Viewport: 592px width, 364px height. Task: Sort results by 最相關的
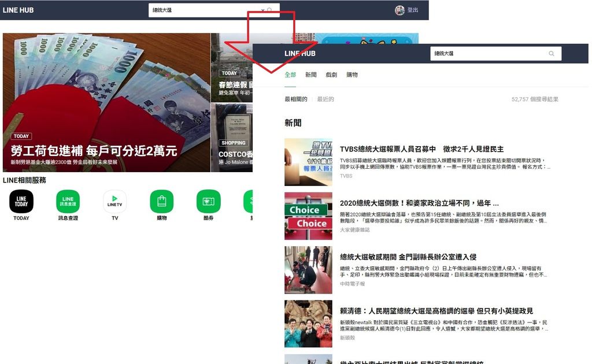pos(295,99)
